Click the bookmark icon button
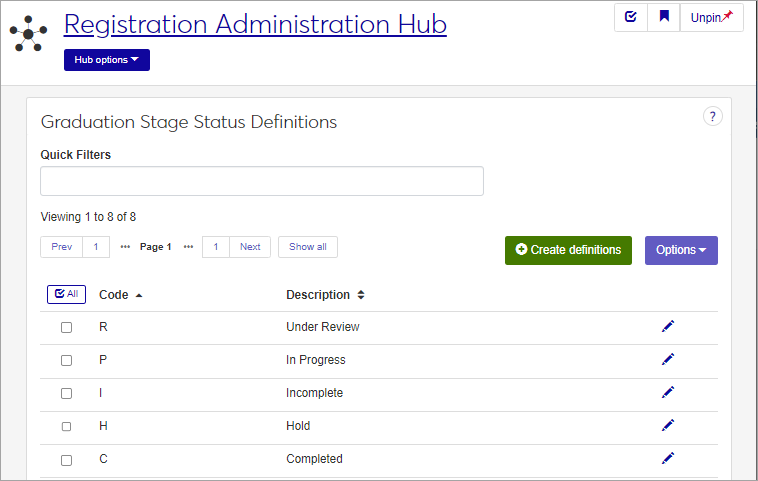The image size is (758, 481). coord(663,17)
